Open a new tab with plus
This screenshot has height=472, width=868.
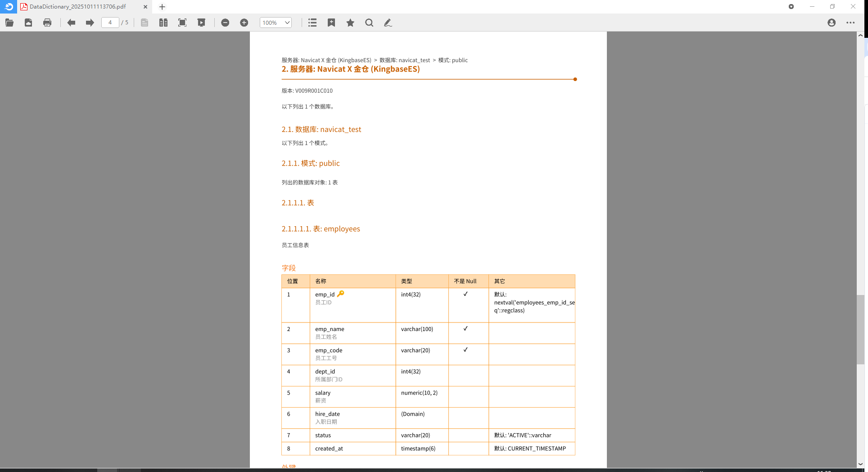pos(162,7)
